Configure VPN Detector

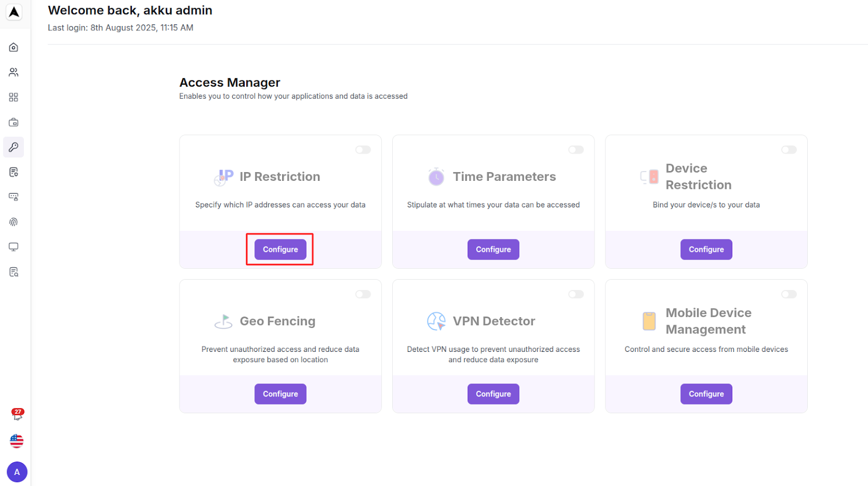(493, 394)
